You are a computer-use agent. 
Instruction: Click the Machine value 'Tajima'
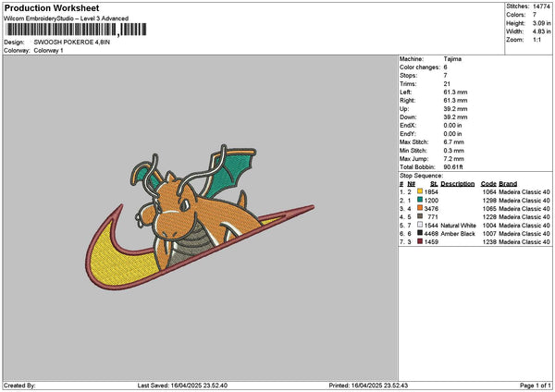coord(452,59)
